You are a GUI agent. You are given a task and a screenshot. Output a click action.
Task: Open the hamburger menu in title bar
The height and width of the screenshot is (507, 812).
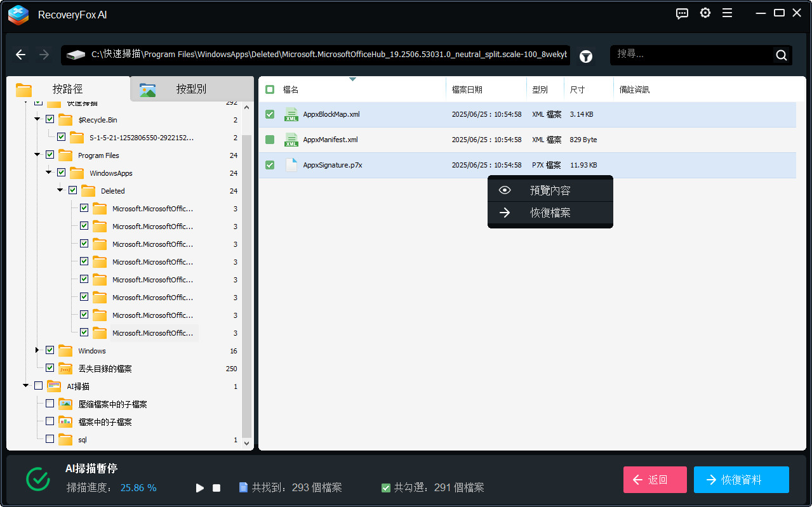(727, 13)
